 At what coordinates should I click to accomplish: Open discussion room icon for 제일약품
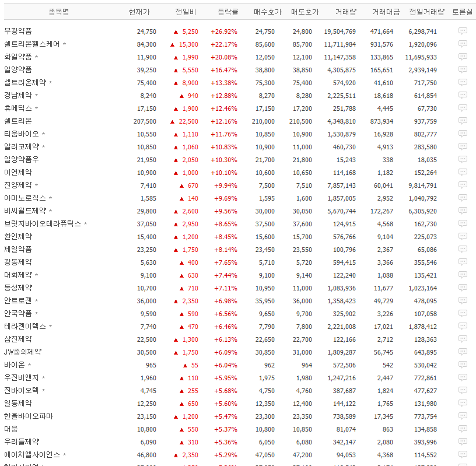tap(463, 249)
